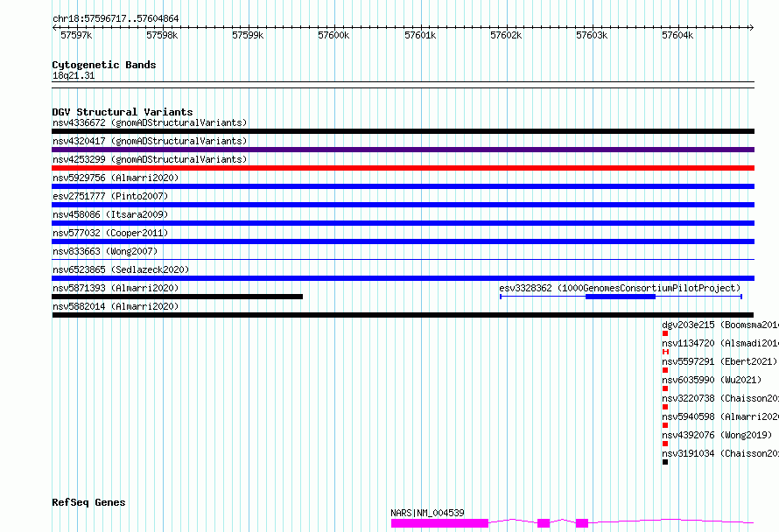Click the chr18:57596717..57604864 coordinate text
Image resolution: width=779 pixels, height=532 pixels.
116,18
